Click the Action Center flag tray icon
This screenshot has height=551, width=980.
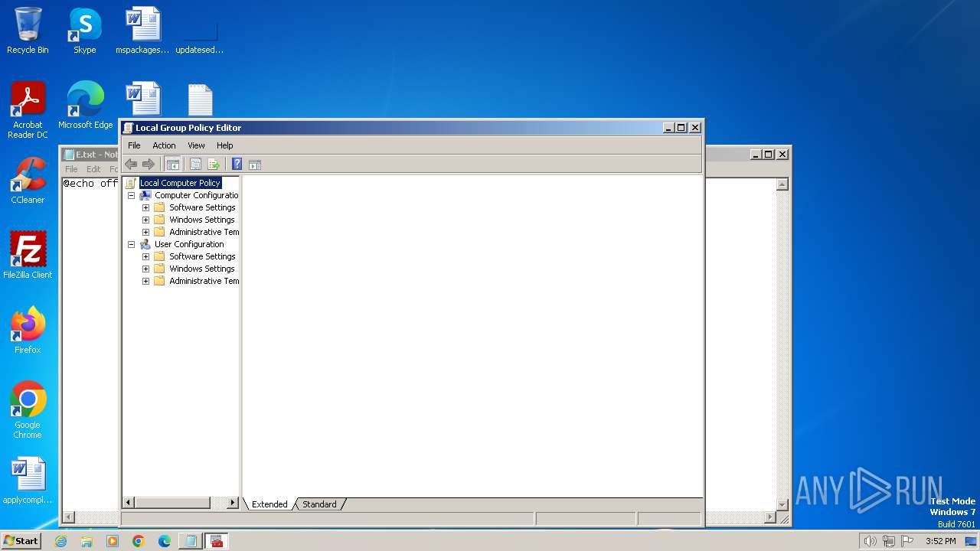point(908,541)
